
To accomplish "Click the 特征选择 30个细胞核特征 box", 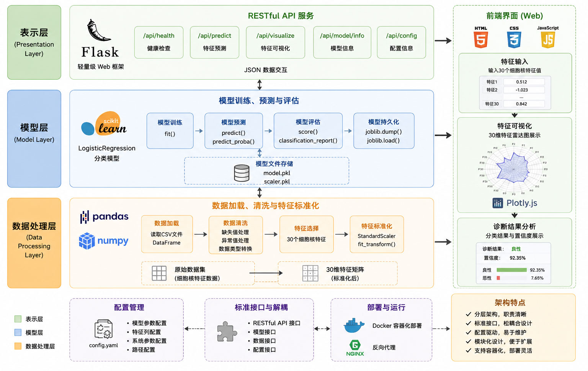I will 307,234.
